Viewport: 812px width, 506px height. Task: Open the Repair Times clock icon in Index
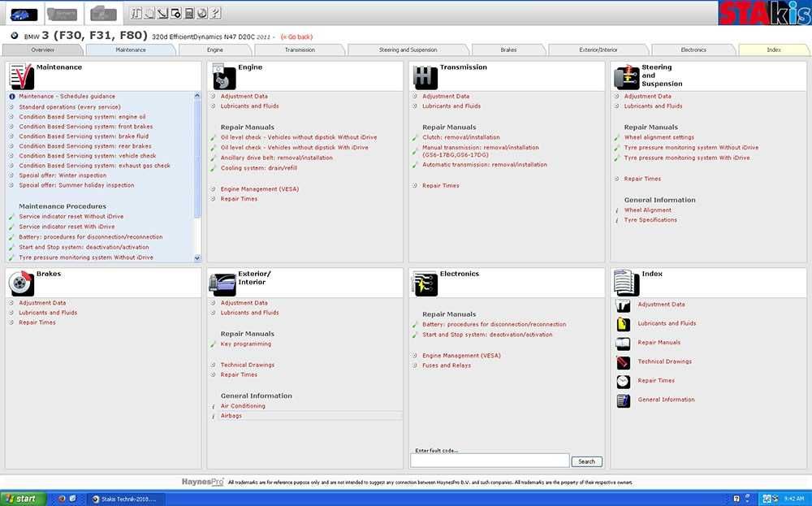click(x=623, y=382)
